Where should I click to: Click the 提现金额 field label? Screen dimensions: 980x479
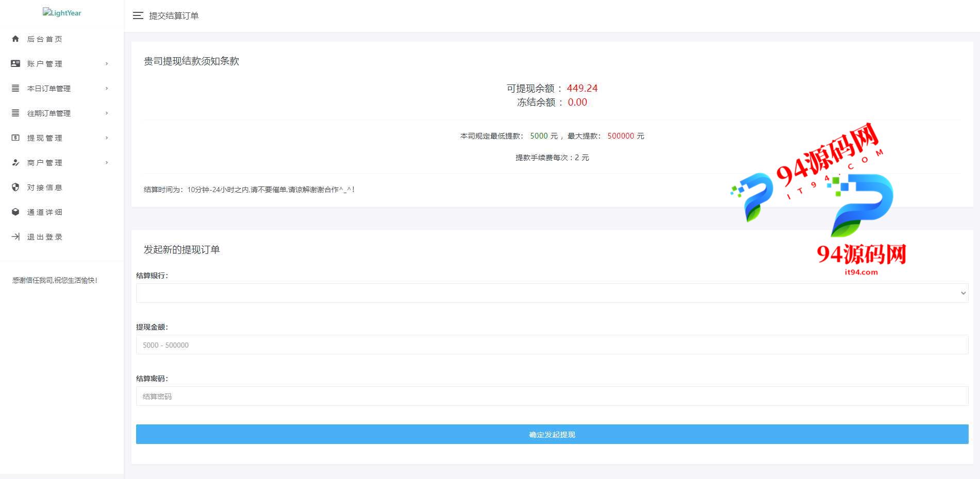click(x=152, y=327)
